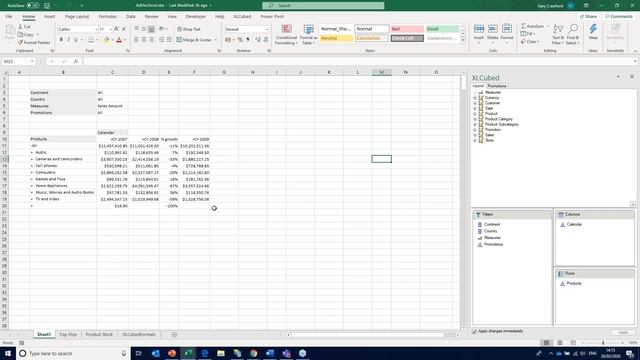The image size is (640, 360).
Task: Select the Continent item in Filters area
Action: pyautogui.click(x=491, y=224)
